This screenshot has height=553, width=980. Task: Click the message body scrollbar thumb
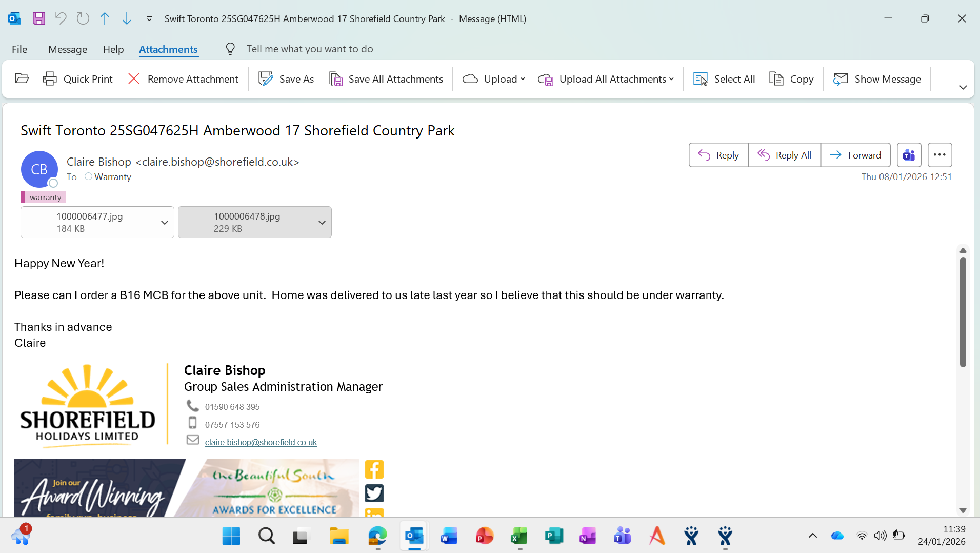[963, 312]
